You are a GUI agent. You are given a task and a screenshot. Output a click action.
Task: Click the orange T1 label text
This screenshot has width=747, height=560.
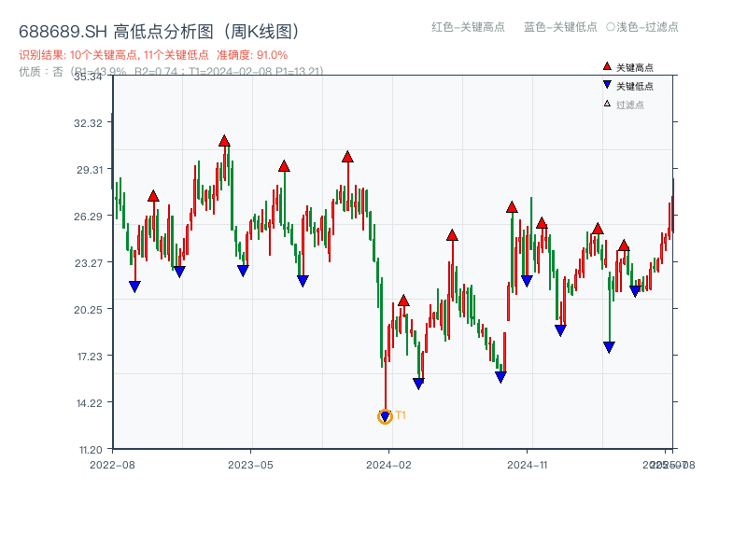click(401, 415)
